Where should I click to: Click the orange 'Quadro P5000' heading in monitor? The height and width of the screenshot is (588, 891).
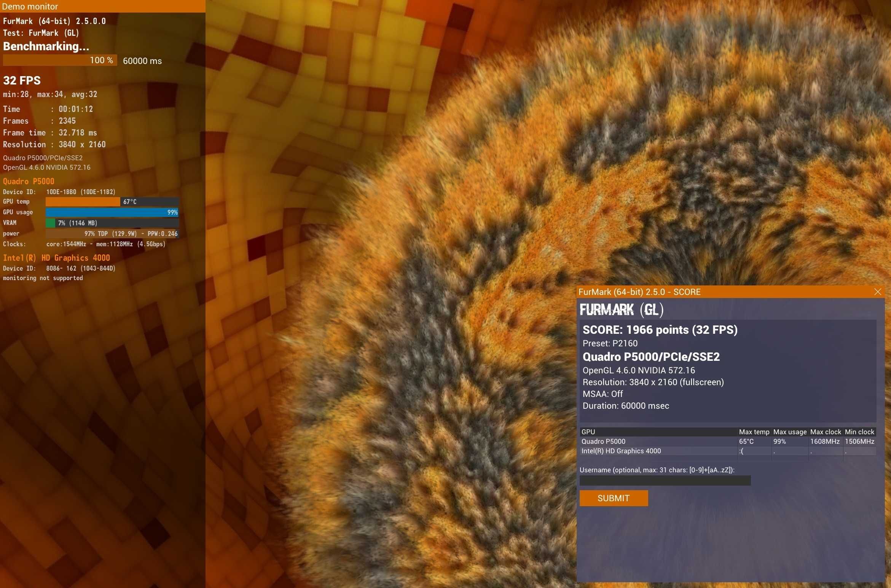pos(29,181)
